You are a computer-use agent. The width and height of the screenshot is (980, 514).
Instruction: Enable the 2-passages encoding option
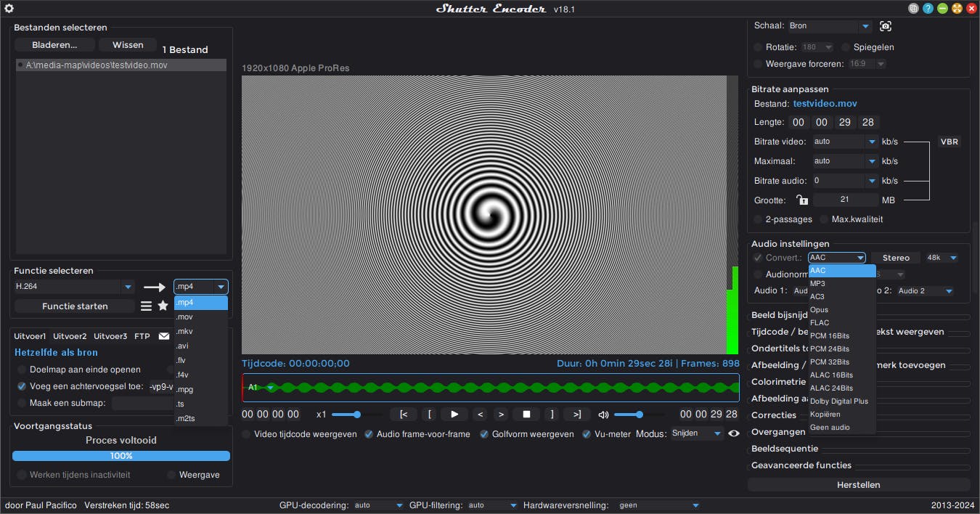click(x=758, y=219)
